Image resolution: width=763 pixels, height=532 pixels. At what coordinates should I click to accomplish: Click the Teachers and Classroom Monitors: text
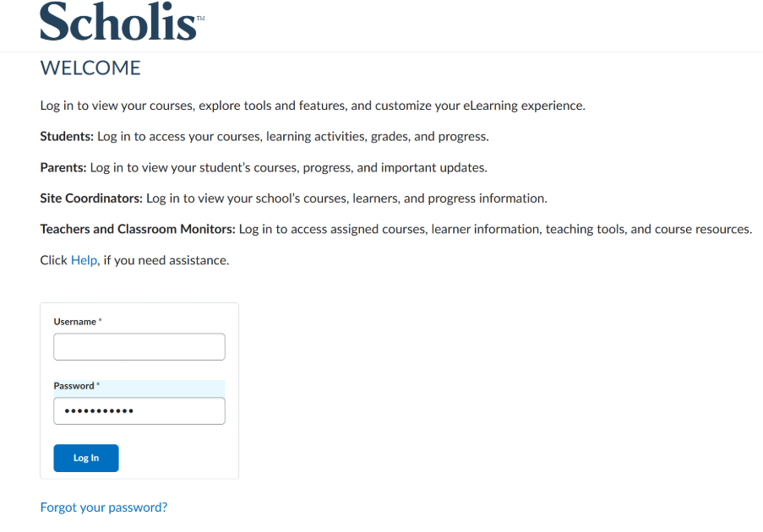[138, 229]
